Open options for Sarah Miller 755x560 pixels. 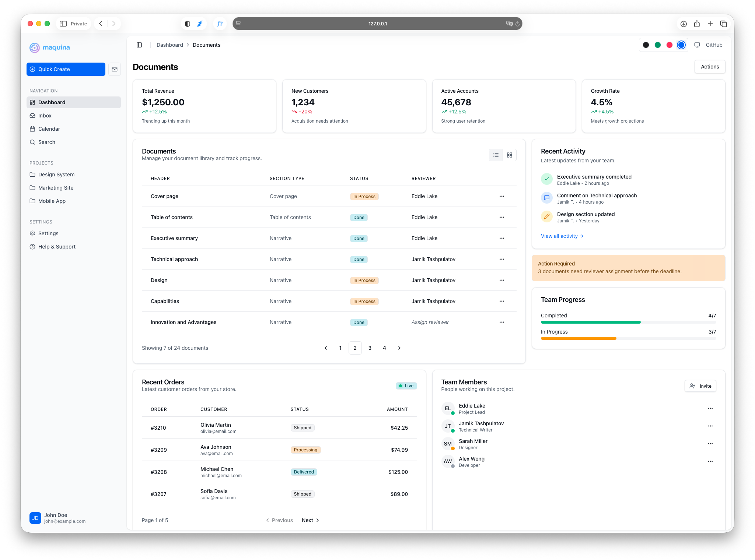pos(710,444)
